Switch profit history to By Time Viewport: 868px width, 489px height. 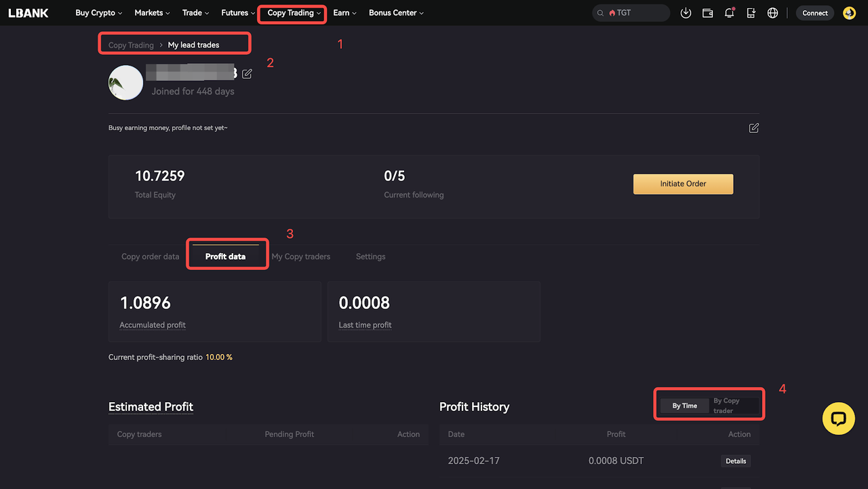tap(684, 406)
